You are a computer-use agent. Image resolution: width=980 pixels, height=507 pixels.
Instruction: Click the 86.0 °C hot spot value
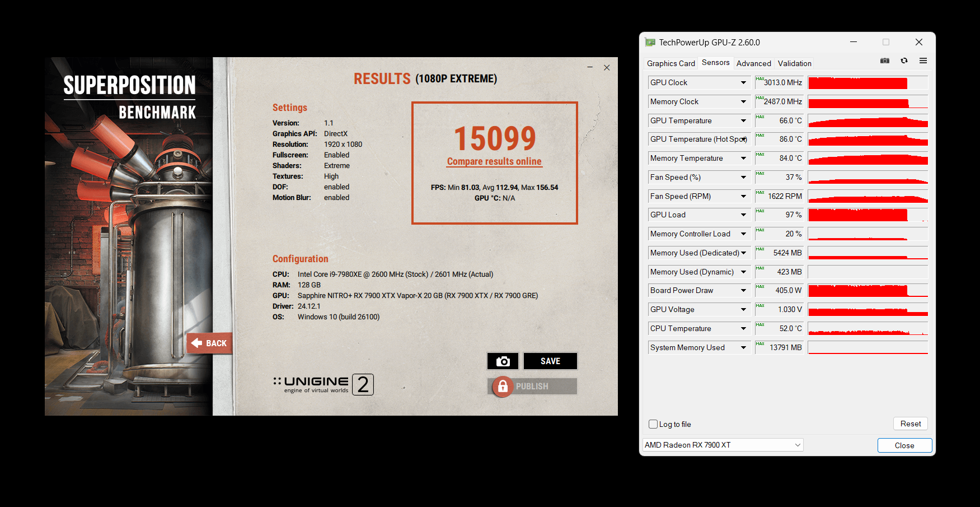point(779,139)
